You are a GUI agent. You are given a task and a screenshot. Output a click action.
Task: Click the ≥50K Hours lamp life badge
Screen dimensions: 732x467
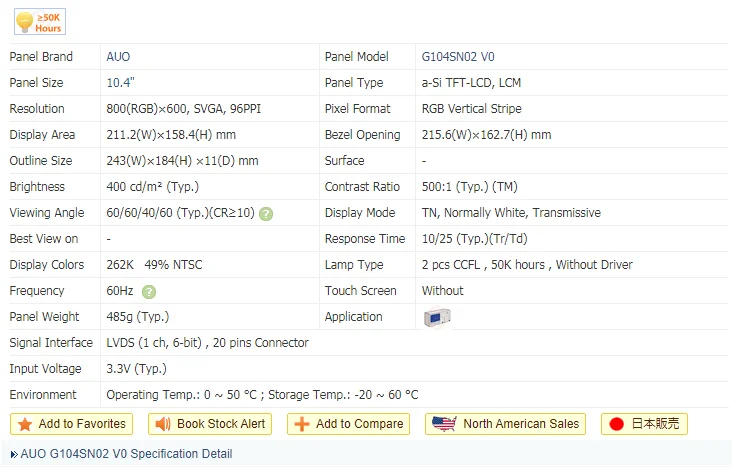(x=40, y=21)
